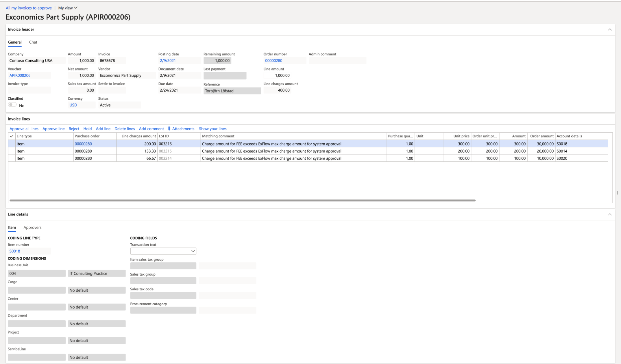This screenshot has width=621, height=364.
Task: Sort by the Purchase order column header
Action: [x=95, y=136]
